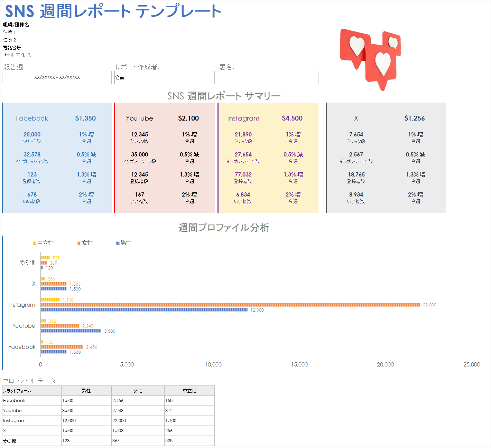
Task: Select the 住所 2 line
Action: coord(9,40)
